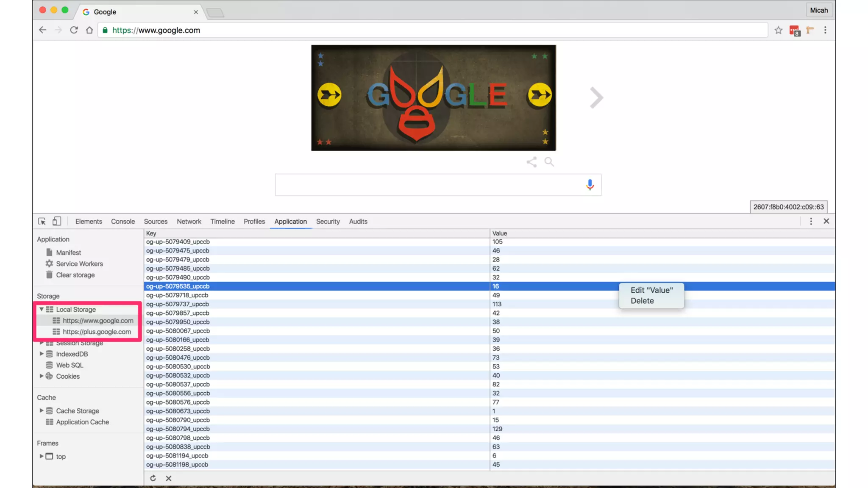
Task: Bookmark this page with star icon
Action: [x=778, y=30]
